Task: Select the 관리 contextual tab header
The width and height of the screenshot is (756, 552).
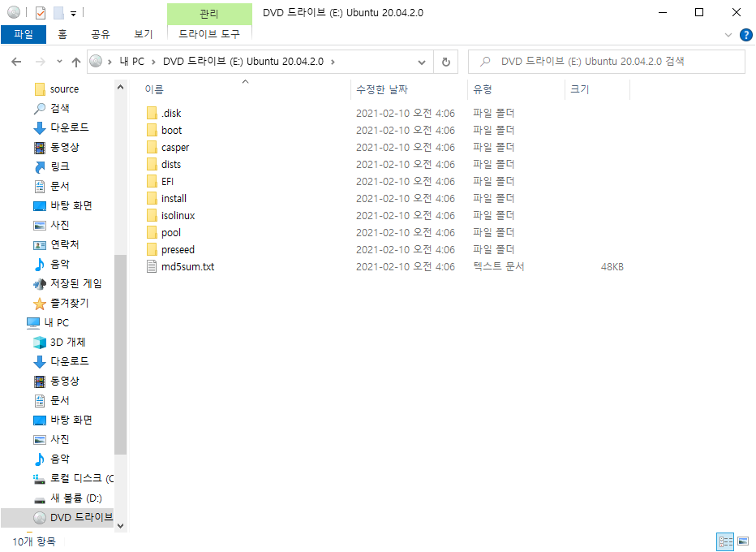Action: [209, 14]
